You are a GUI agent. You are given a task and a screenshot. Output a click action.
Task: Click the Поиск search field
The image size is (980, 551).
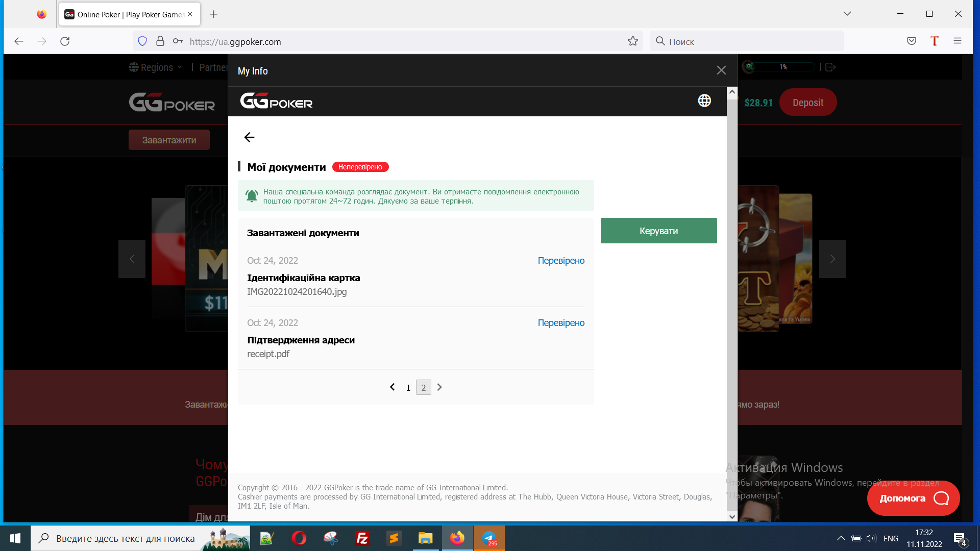747,41
